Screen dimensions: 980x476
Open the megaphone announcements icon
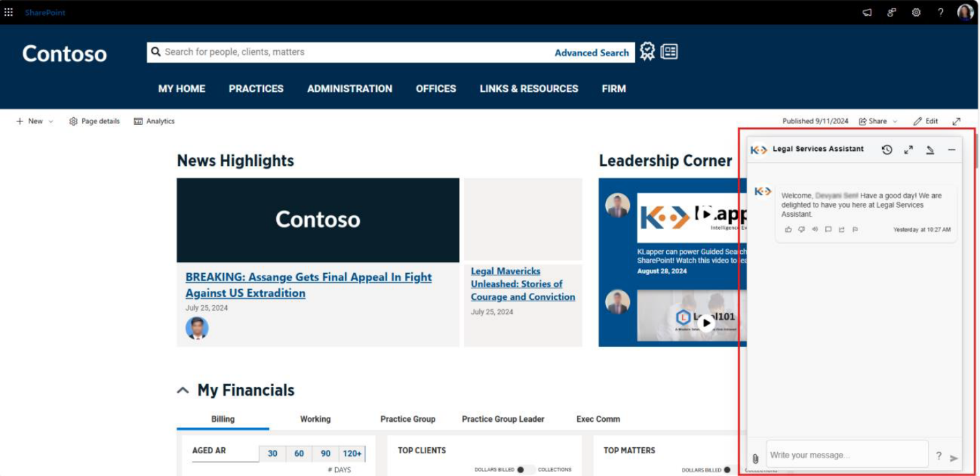point(867,12)
